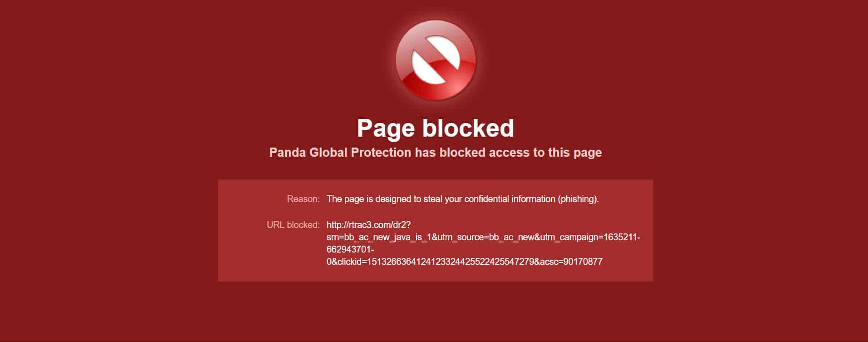Click 'utm_campaign=1635211-' in the blocked URL

pos(591,237)
